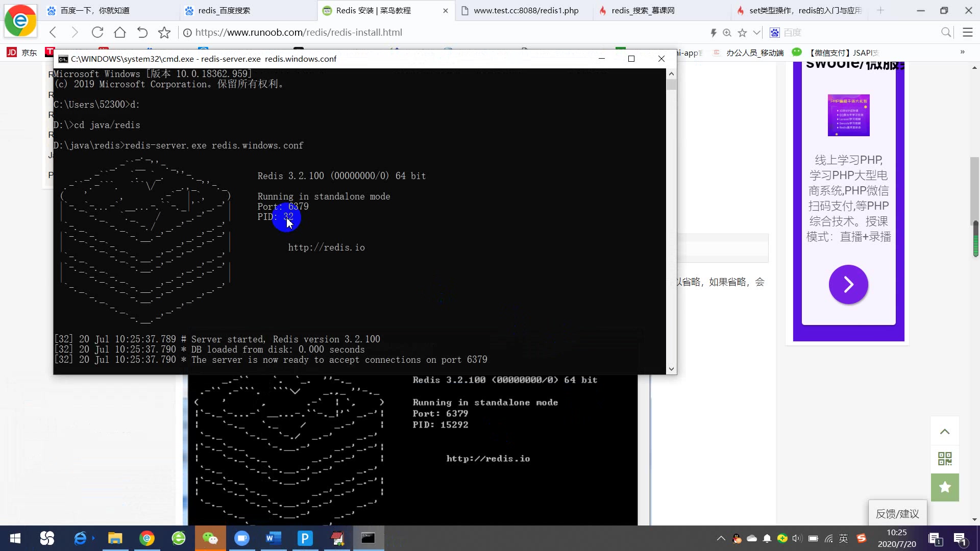980x551 pixels.
Task: Click the http://redis.io text in cmd window
Action: tap(327, 247)
